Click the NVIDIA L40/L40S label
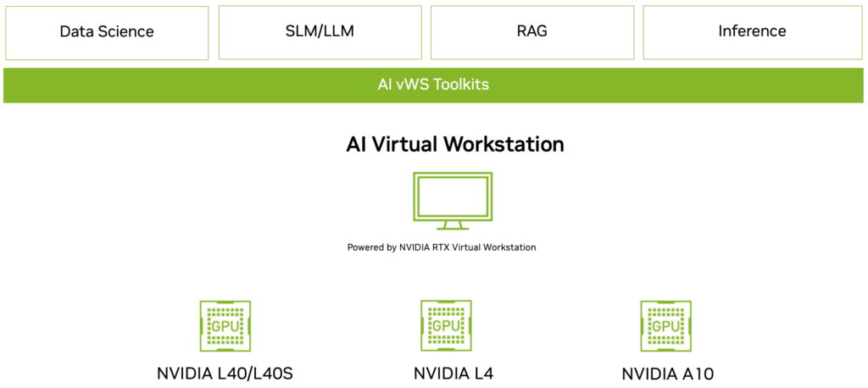Screen dimensions: 868x388 (x=225, y=374)
